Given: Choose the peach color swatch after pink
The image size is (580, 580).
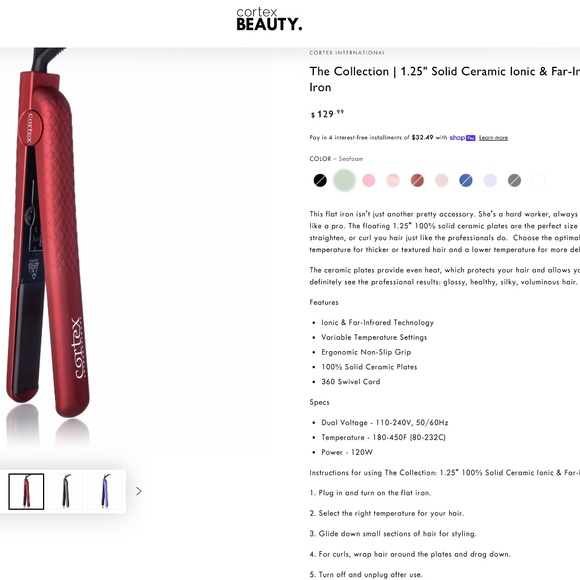Looking at the screenshot, I should tap(393, 181).
